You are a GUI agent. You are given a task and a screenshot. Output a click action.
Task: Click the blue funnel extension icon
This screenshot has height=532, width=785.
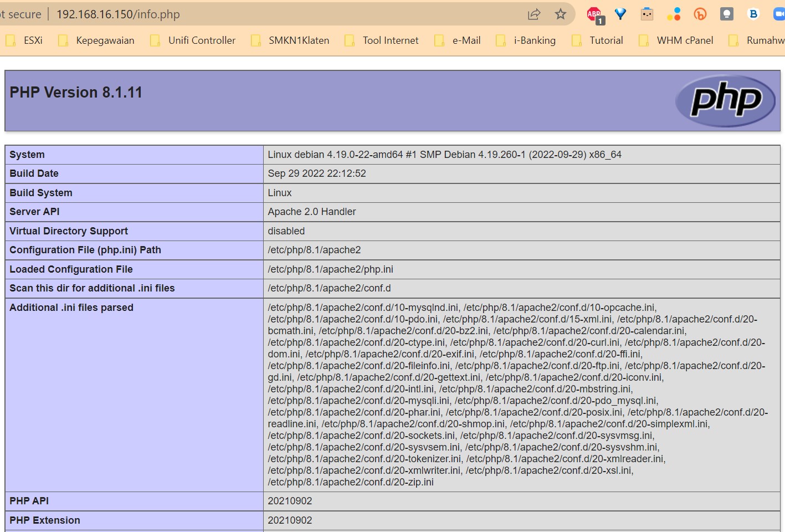pyautogui.click(x=620, y=14)
